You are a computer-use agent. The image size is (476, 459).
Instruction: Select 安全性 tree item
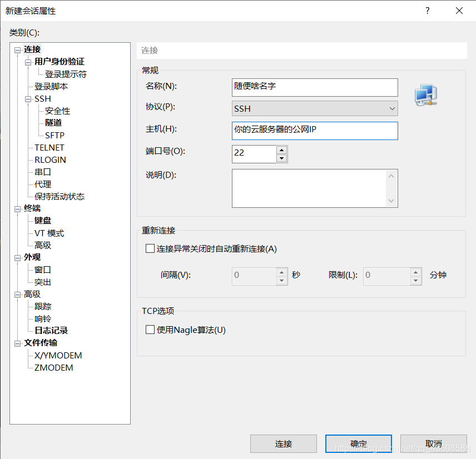point(57,111)
